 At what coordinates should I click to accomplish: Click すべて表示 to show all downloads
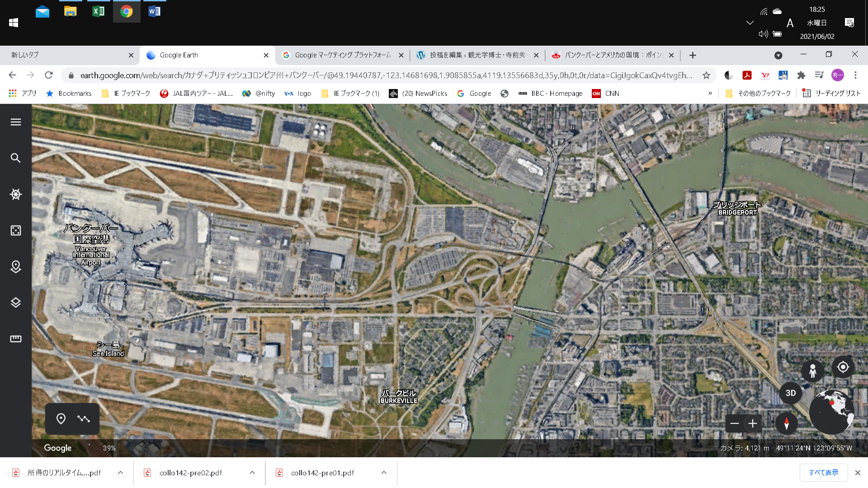point(824,473)
